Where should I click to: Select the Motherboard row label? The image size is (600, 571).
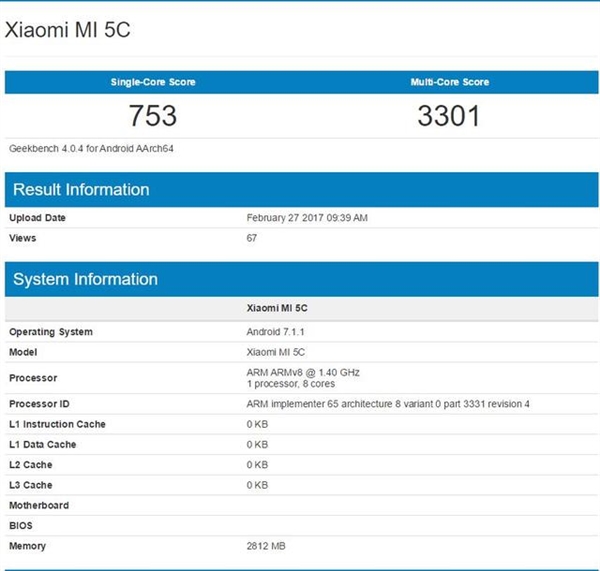39,505
